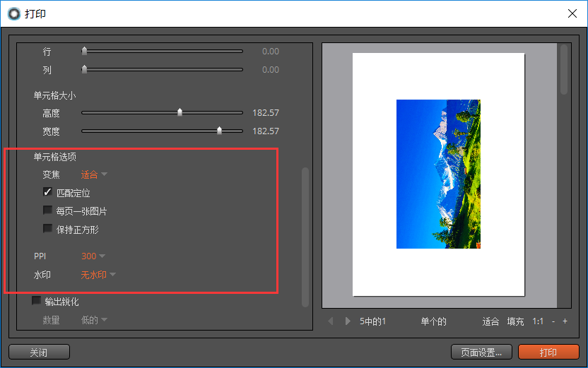Uncheck the 匹配定位 checkbox
The width and height of the screenshot is (588, 368).
click(x=47, y=192)
